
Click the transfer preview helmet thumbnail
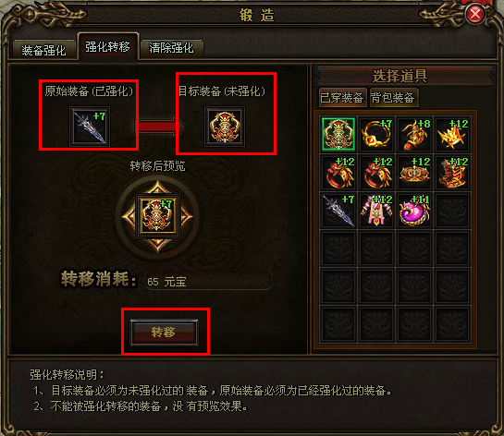click(x=157, y=215)
